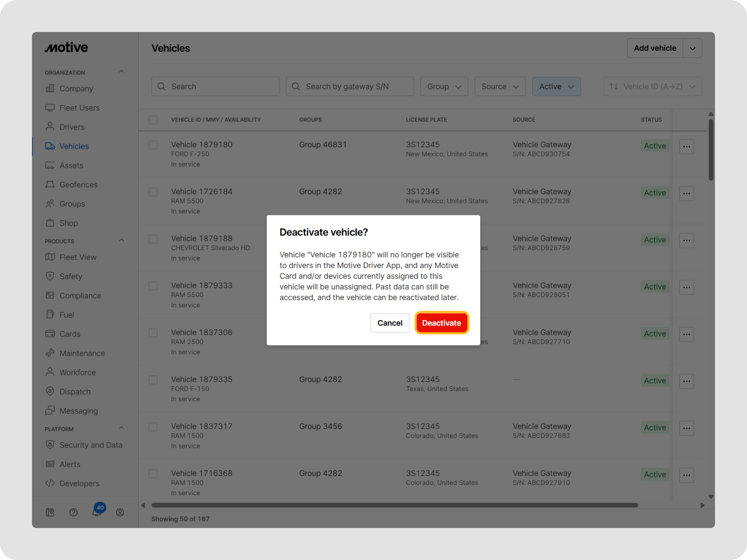
Task: Cancel the deactivate vehicle dialog
Action: 390,323
